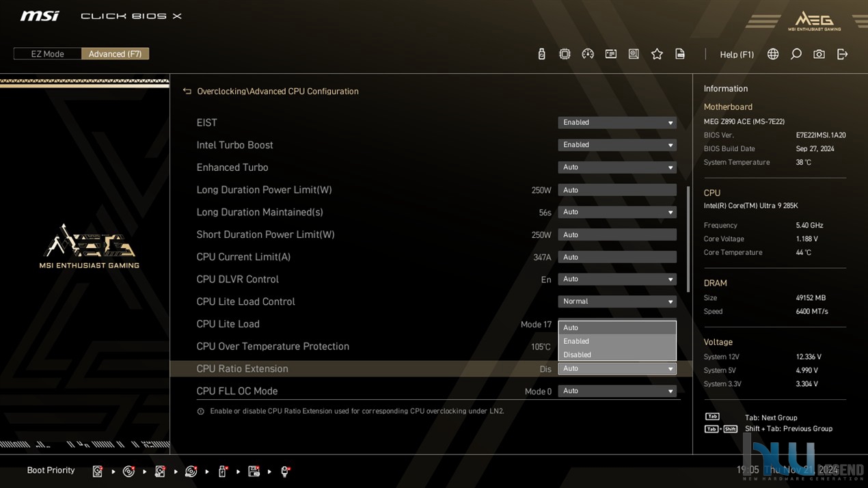The height and width of the screenshot is (488, 868).
Task: Select the CPU DLVR Control label
Action: pyautogui.click(x=237, y=279)
